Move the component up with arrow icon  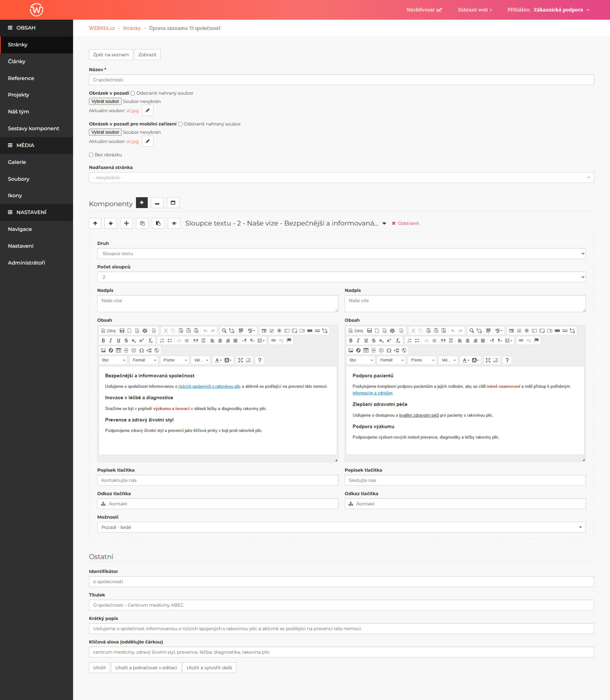[x=95, y=223]
